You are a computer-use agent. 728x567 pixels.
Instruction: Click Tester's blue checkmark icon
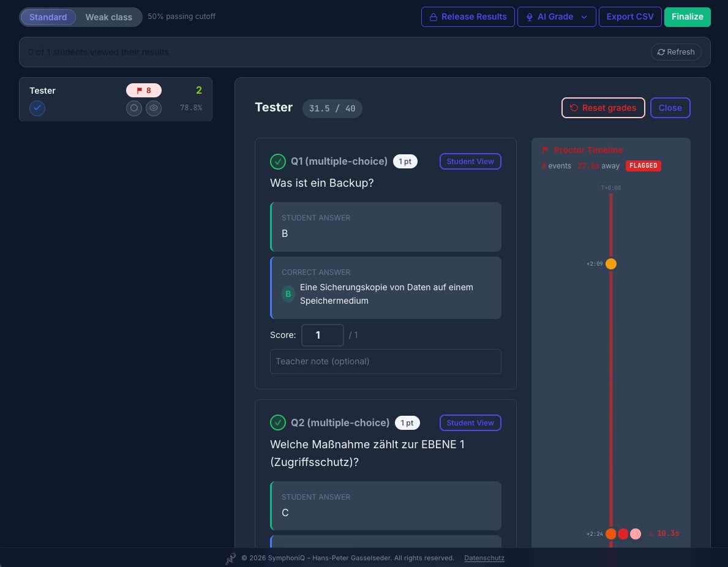37,108
